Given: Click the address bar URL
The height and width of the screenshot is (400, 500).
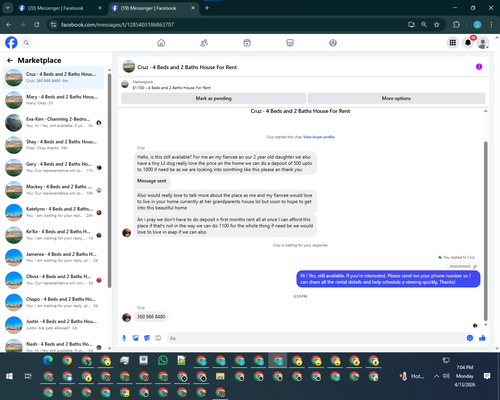Looking at the screenshot, I should (117, 25).
